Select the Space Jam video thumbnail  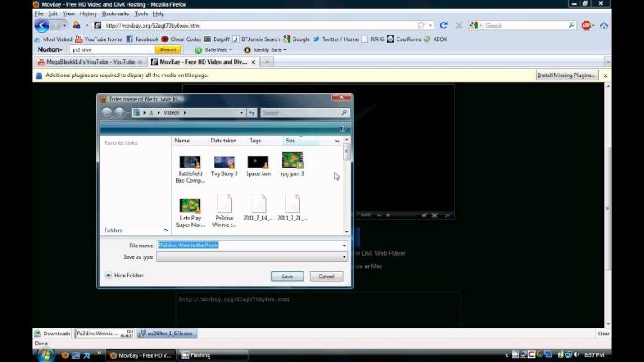pos(257,163)
